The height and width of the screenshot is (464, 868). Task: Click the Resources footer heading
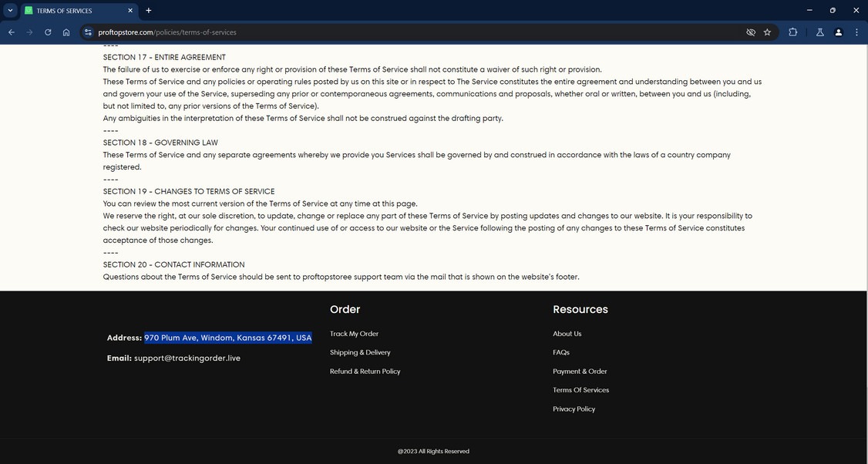click(x=580, y=310)
